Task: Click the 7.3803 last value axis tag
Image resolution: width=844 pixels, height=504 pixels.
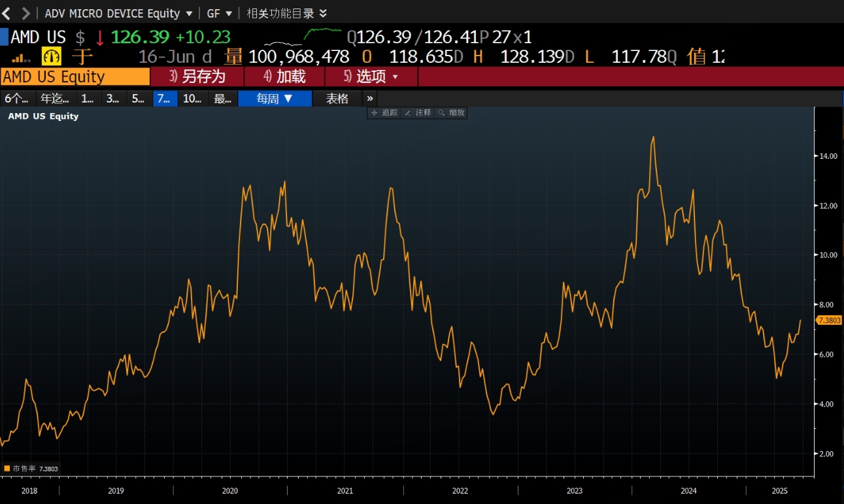Action: pyautogui.click(x=829, y=320)
